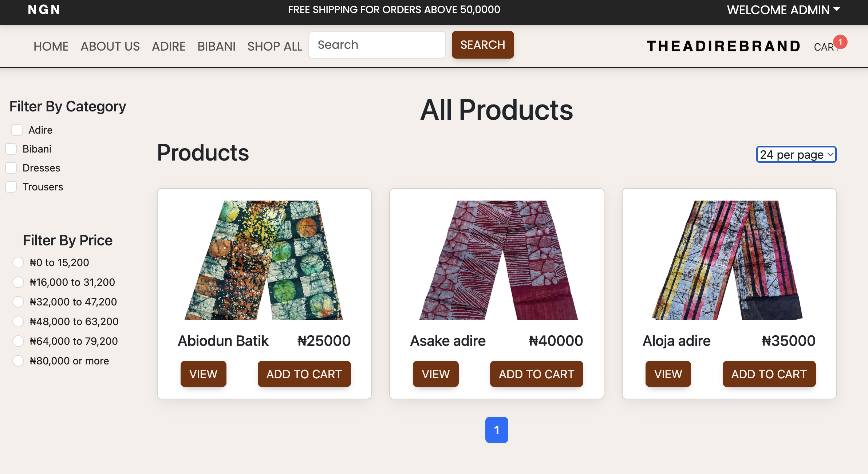This screenshot has height=474, width=868.
Task: Go to page 1 in pagination
Action: [x=497, y=430]
